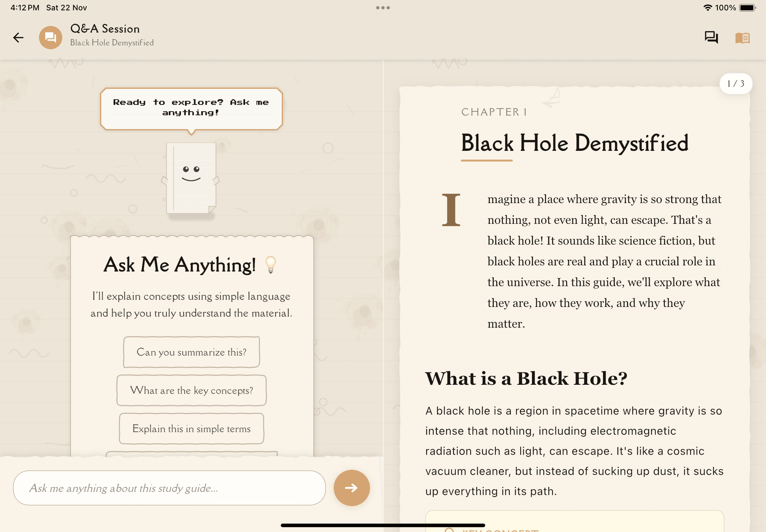Open the chat panel icon in header

coord(711,37)
